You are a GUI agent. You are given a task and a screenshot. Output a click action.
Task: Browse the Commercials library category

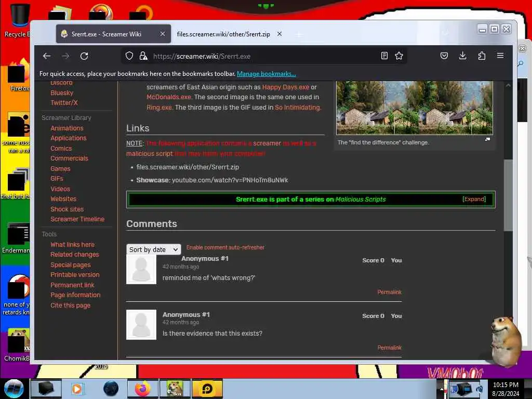[69, 158]
